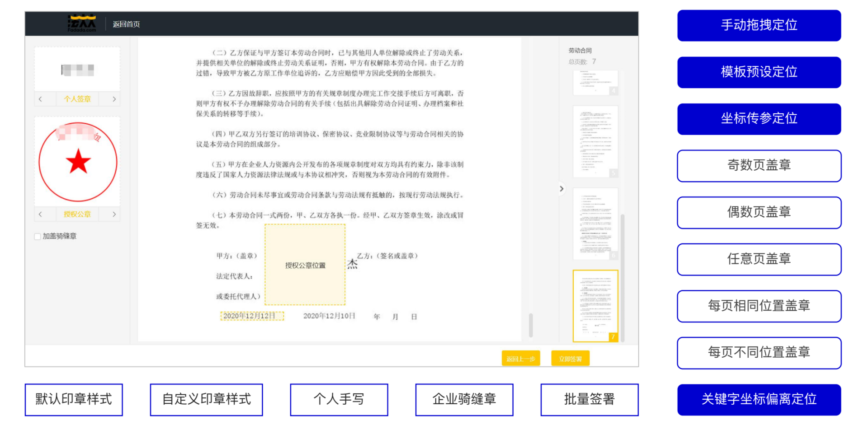Viewport: 868px width, 425px height.
Task: Click the 模板预设定位 button
Action: click(x=759, y=72)
